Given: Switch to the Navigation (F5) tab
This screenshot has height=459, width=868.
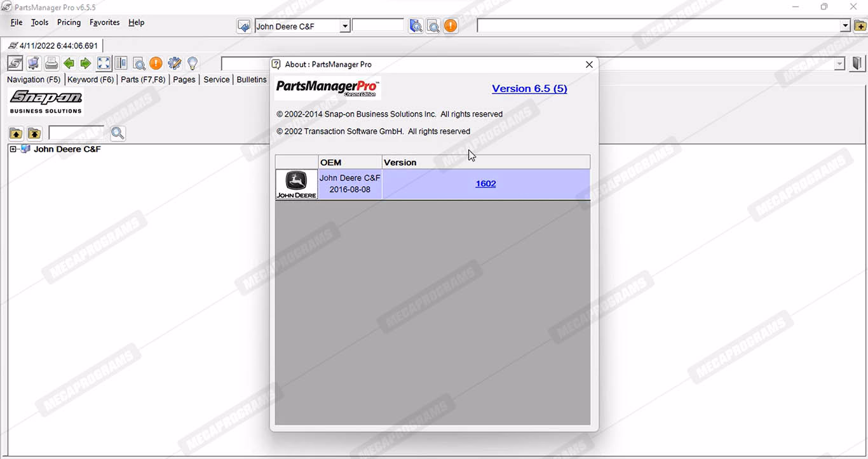Looking at the screenshot, I should [34, 79].
